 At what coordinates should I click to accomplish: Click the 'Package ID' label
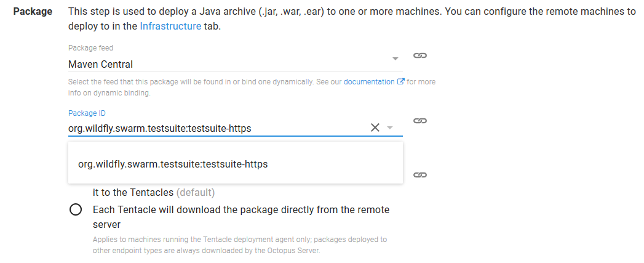(x=87, y=113)
